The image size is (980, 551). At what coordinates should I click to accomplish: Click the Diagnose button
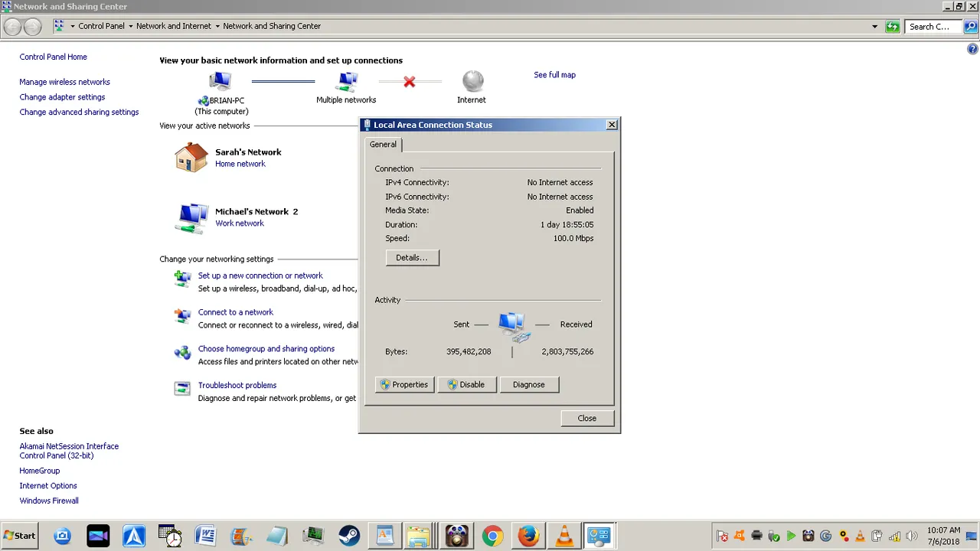529,385
